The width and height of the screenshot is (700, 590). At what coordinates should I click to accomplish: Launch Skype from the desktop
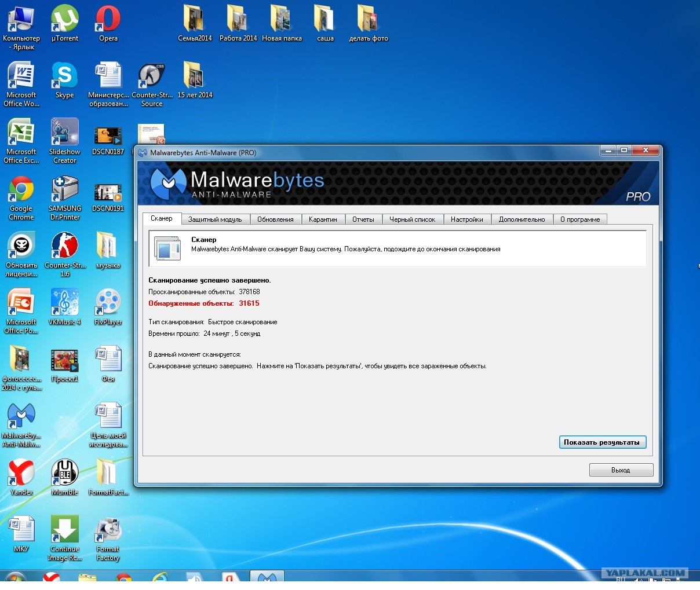click(64, 80)
